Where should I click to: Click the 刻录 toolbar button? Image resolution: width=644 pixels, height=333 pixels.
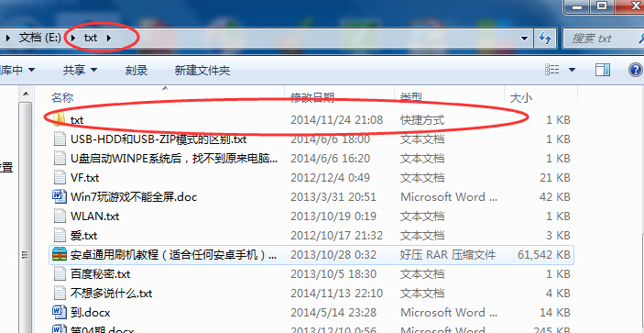(x=136, y=71)
